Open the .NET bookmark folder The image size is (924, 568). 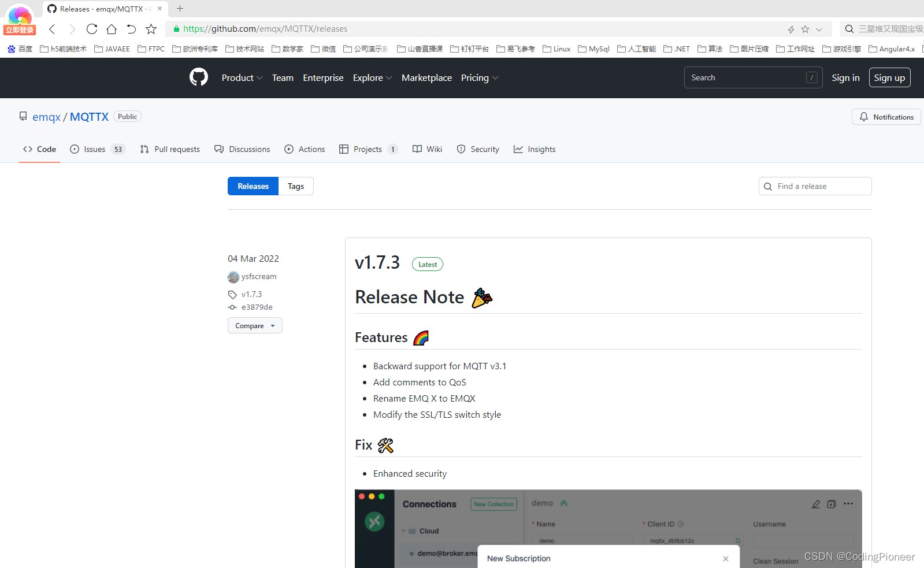tap(677, 49)
